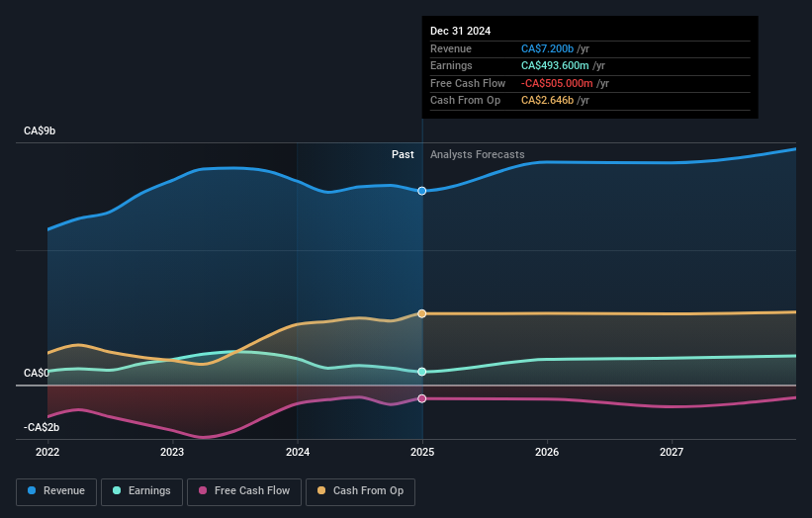Click the CA$2.646b cash from op value
The height and width of the screenshot is (518, 812).
click(x=547, y=101)
